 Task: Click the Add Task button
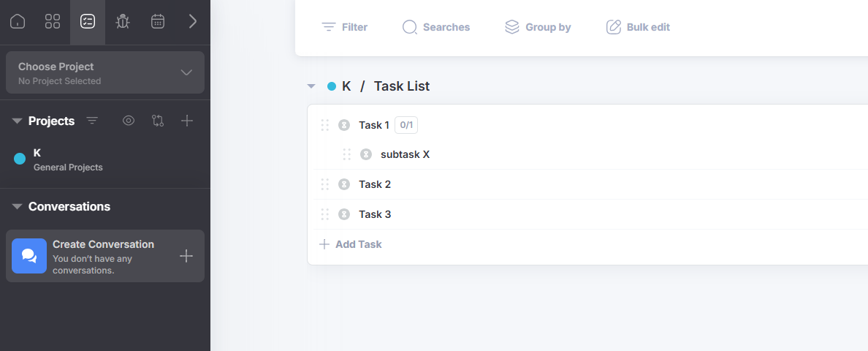pos(351,244)
